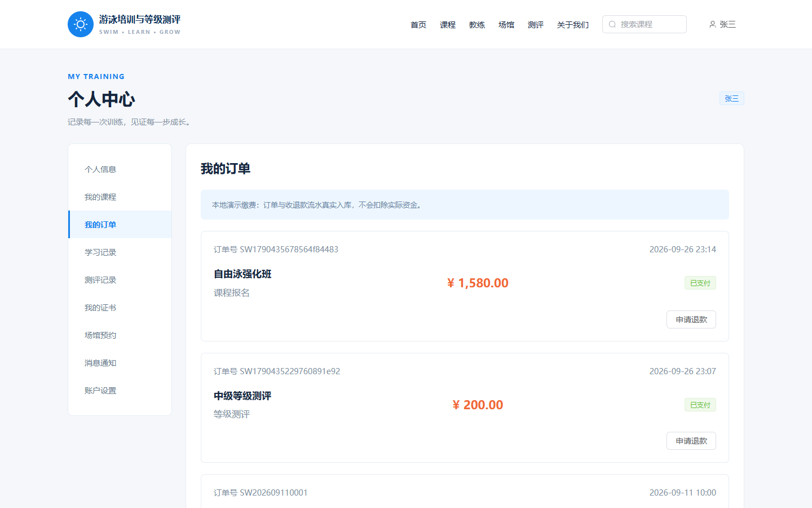Request refund for 自由泳强化班 order

click(691, 319)
